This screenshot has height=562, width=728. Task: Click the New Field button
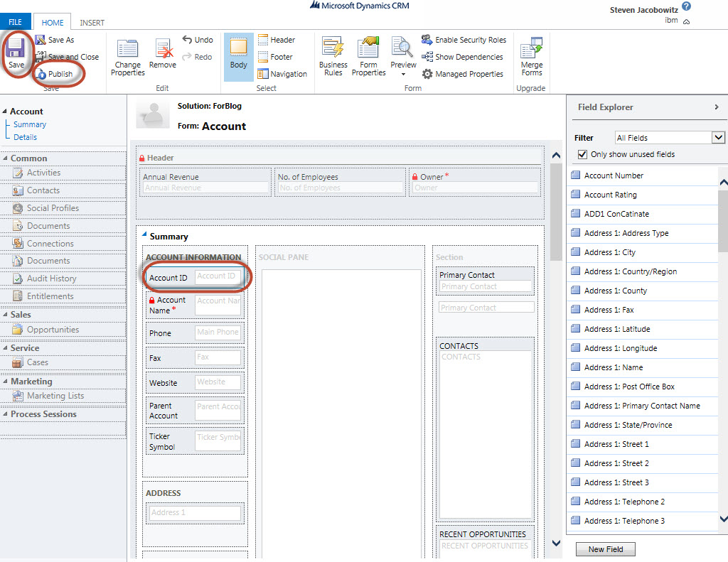(605, 549)
